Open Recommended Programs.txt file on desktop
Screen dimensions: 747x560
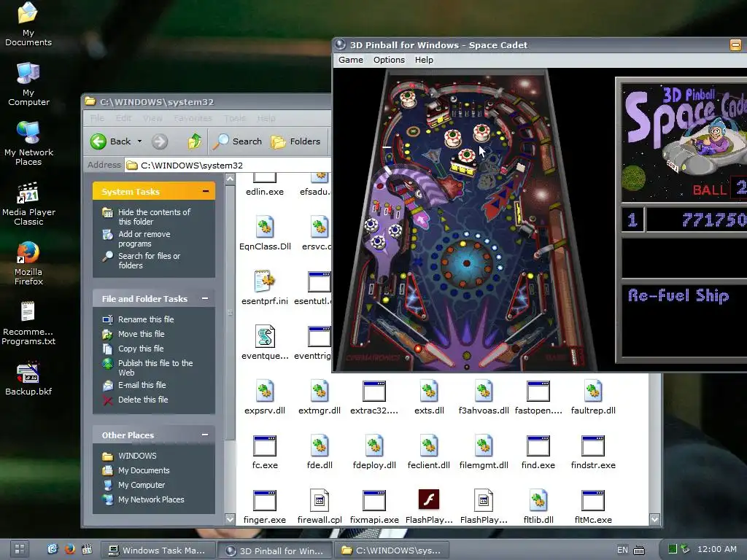click(28, 323)
